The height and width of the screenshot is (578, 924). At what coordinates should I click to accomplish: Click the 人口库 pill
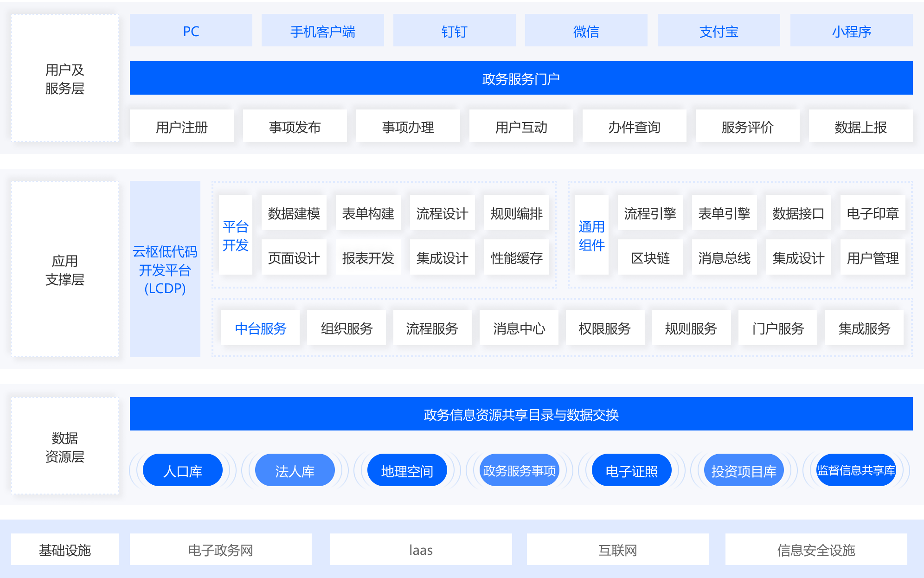182,470
